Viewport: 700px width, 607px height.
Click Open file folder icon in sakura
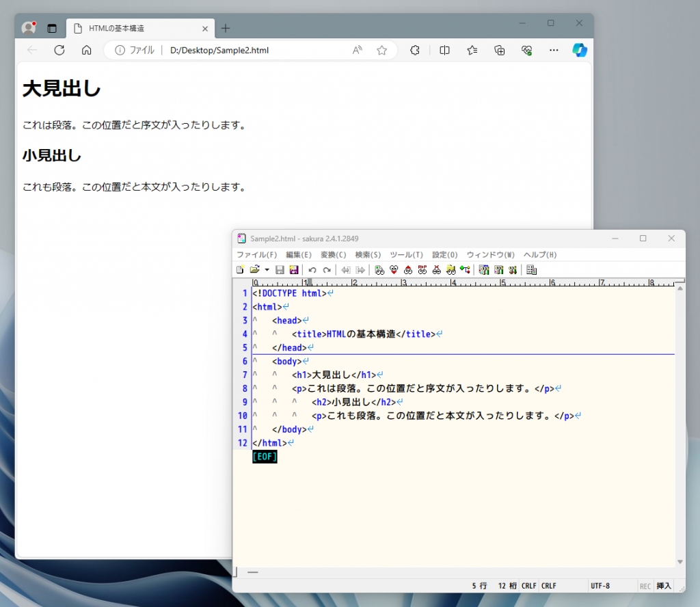point(255,269)
